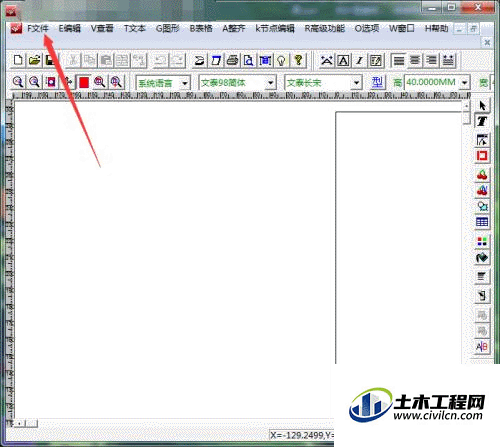
Task: Toggle center text alignment
Action: (x=415, y=61)
